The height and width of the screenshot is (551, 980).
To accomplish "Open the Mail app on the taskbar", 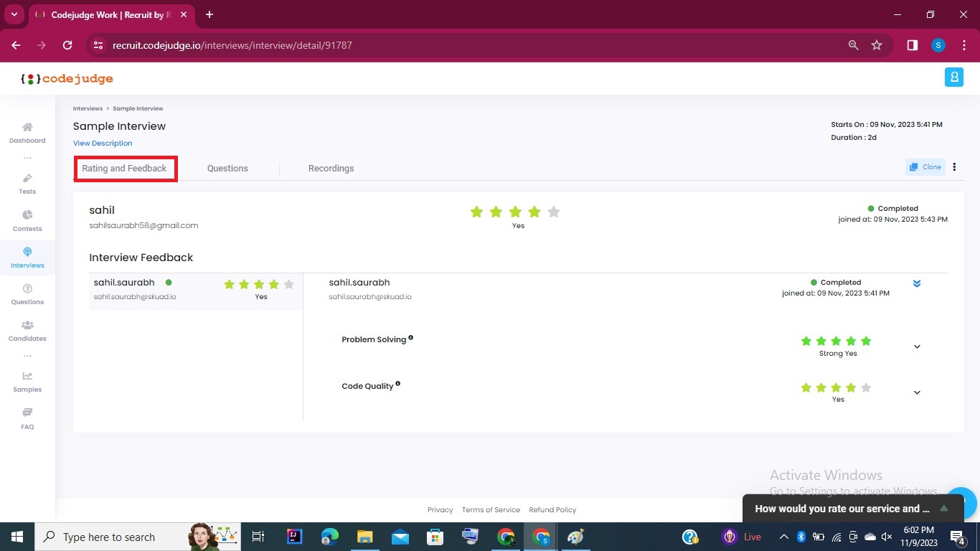I will (400, 537).
